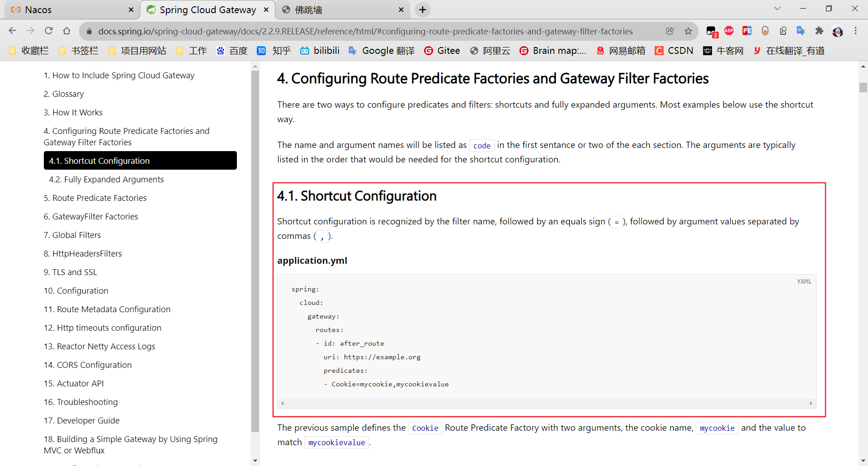The width and height of the screenshot is (868, 466).
Task: Go to TLS and SSL
Action: click(x=71, y=272)
